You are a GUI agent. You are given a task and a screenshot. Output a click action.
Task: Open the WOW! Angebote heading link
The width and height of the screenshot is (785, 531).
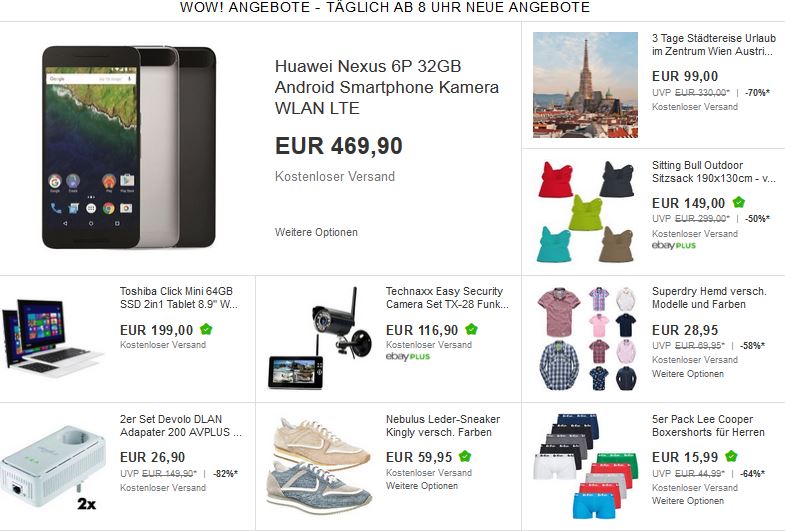click(385, 8)
